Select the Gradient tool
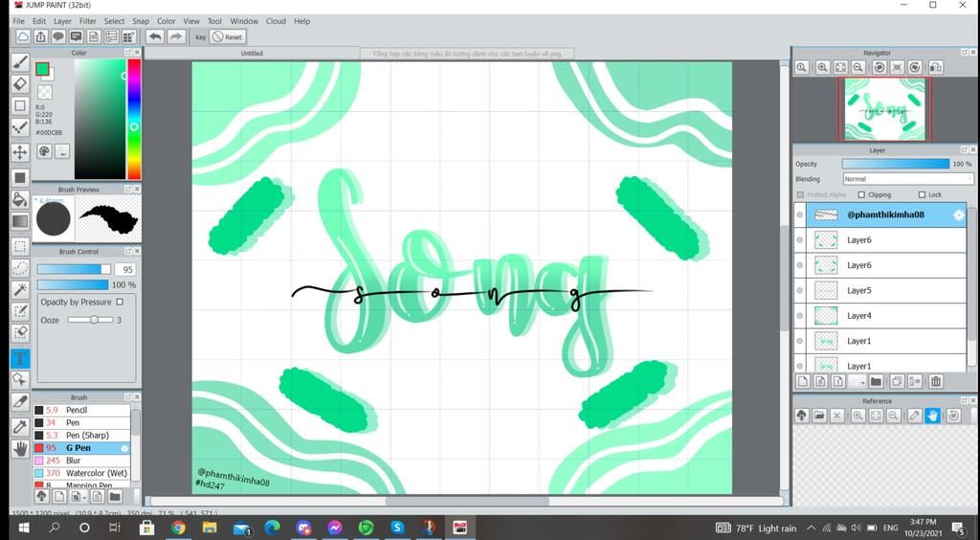 (x=20, y=221)
